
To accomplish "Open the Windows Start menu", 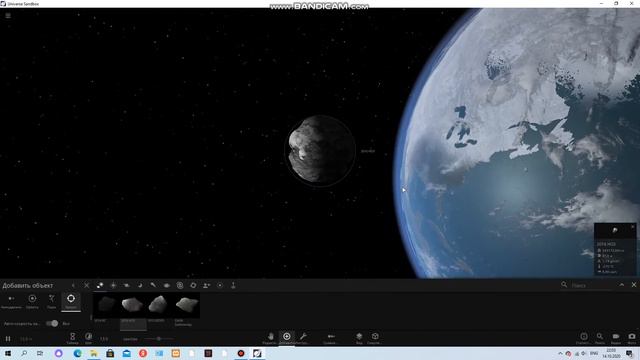I will (x=8, y=353).
